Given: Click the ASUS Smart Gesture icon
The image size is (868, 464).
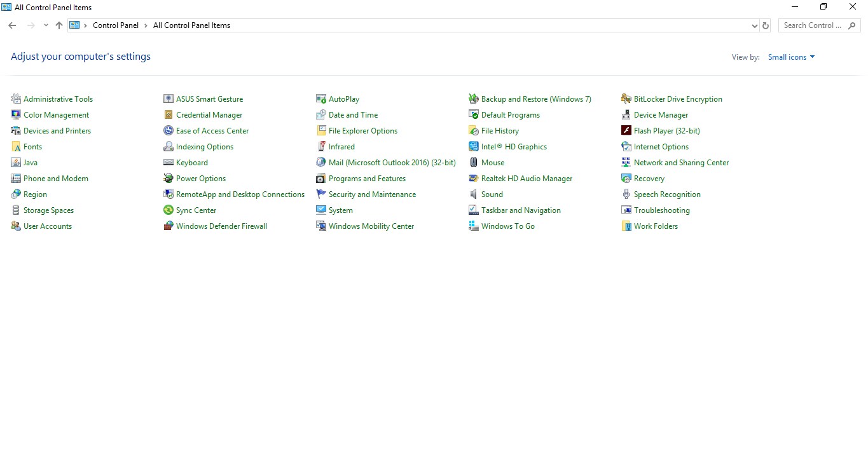Looking at the screenshot, I should pos(169,99).
